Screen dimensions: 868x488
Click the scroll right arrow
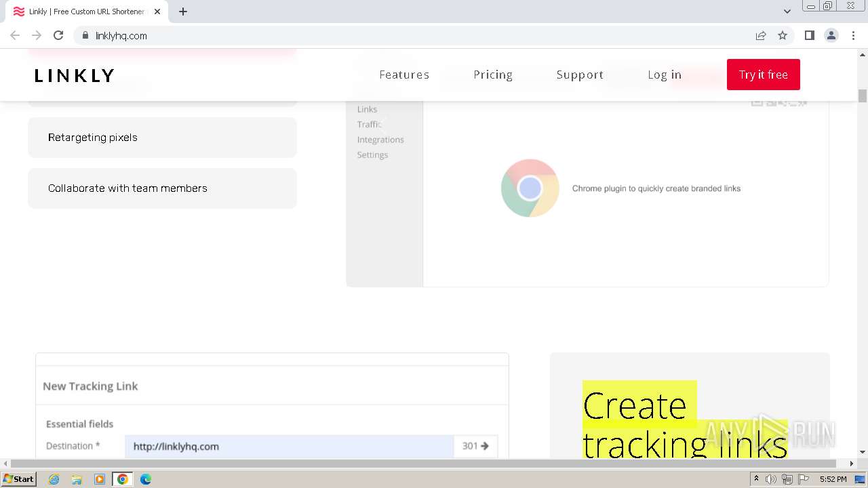(852, 464)
